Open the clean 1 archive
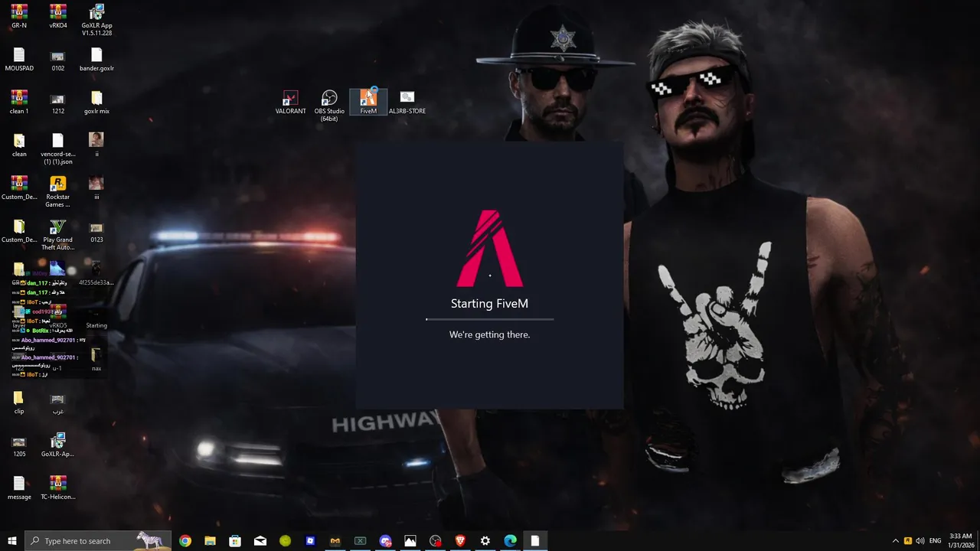This screenshot has height=551, width=980. coord(19,103)
